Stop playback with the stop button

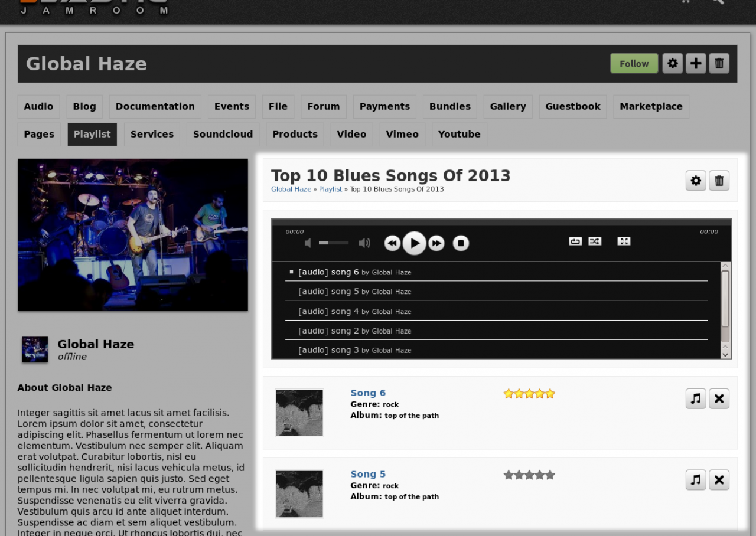[x=461, y=243]
